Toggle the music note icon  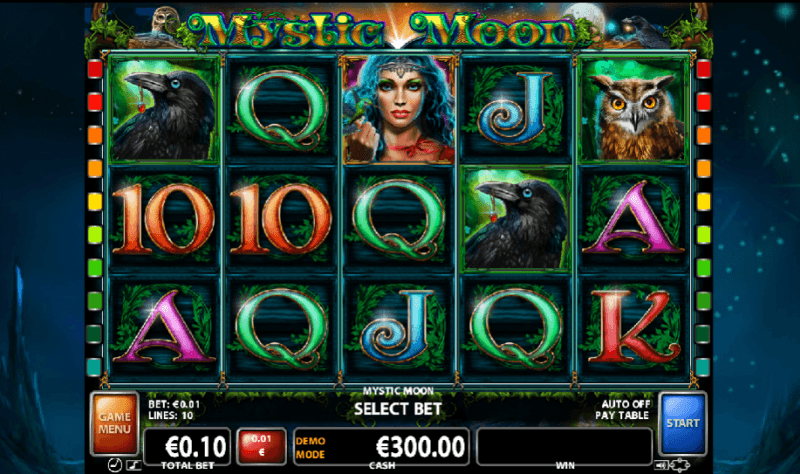[133, 465]
